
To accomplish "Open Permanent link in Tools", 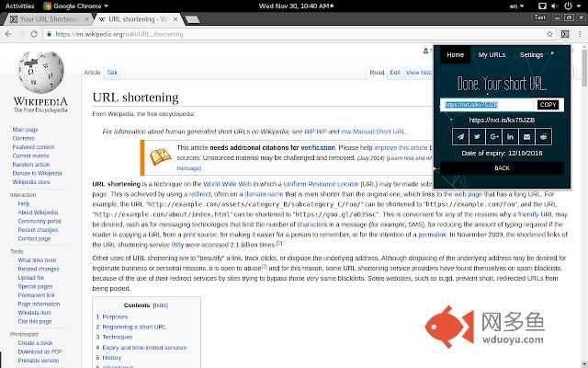I will (x=36, y=295).
